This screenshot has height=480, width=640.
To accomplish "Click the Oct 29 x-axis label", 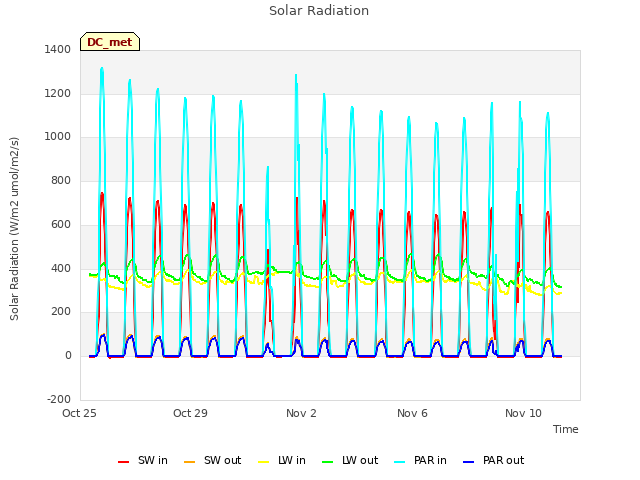I will 190,413.
